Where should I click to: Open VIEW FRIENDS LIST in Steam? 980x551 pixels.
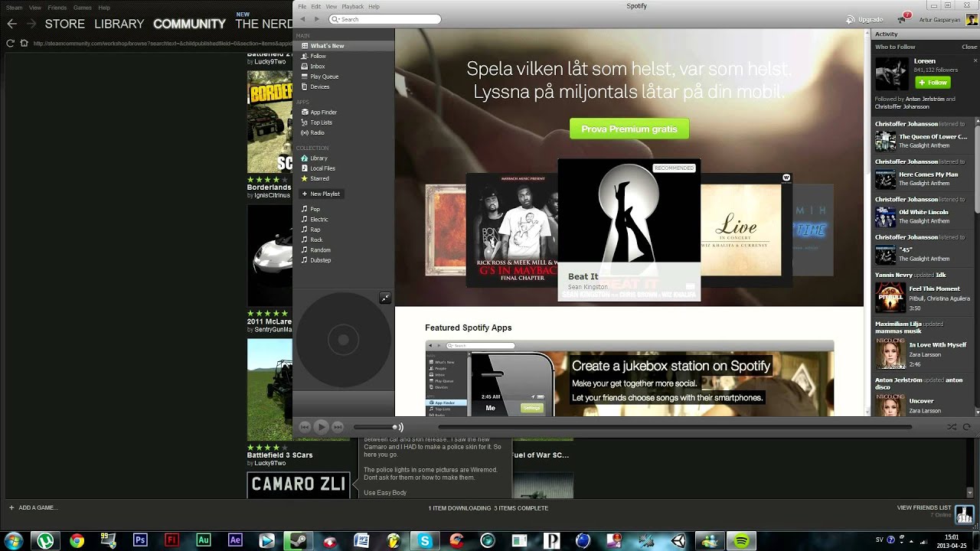924,507
